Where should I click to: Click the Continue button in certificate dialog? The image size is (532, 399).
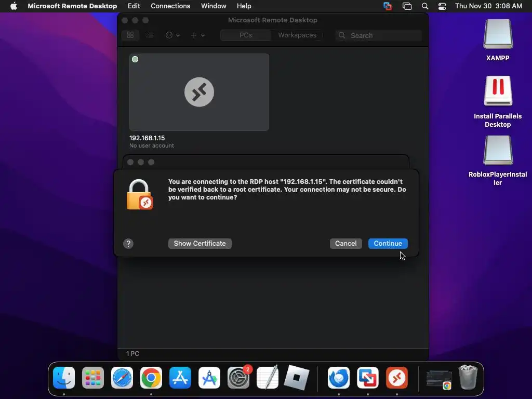pos(388,243)
